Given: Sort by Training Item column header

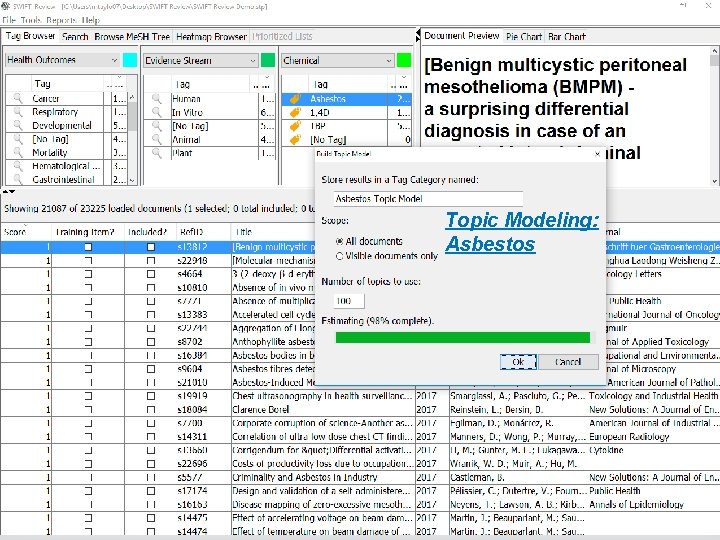Looking at the screenshot, I should click(x=87, y=232).
